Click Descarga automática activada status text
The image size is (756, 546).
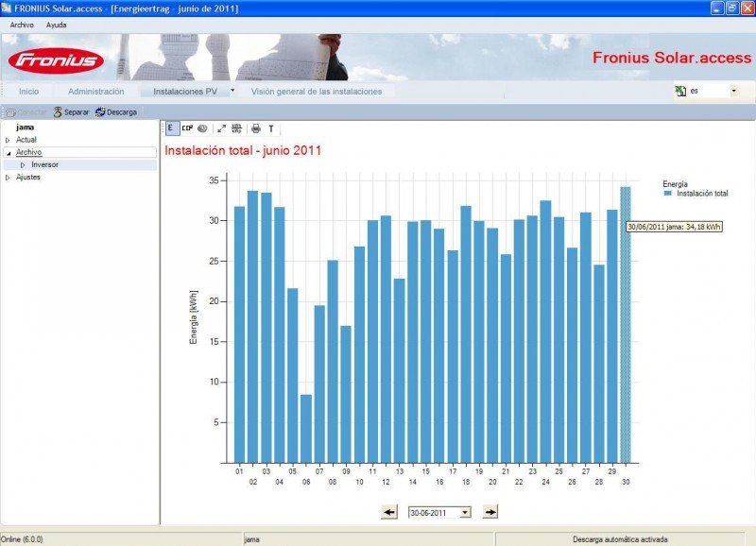[620, 539]
